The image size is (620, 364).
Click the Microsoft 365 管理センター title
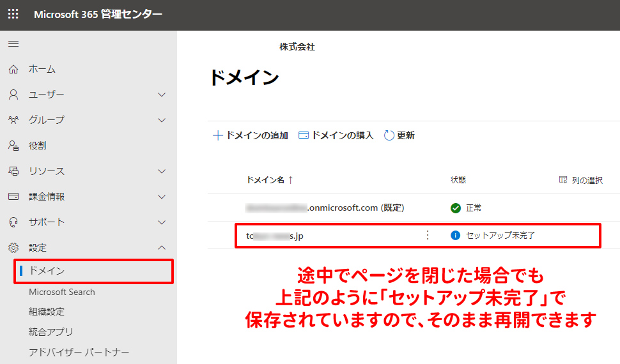tap(98, 14)
